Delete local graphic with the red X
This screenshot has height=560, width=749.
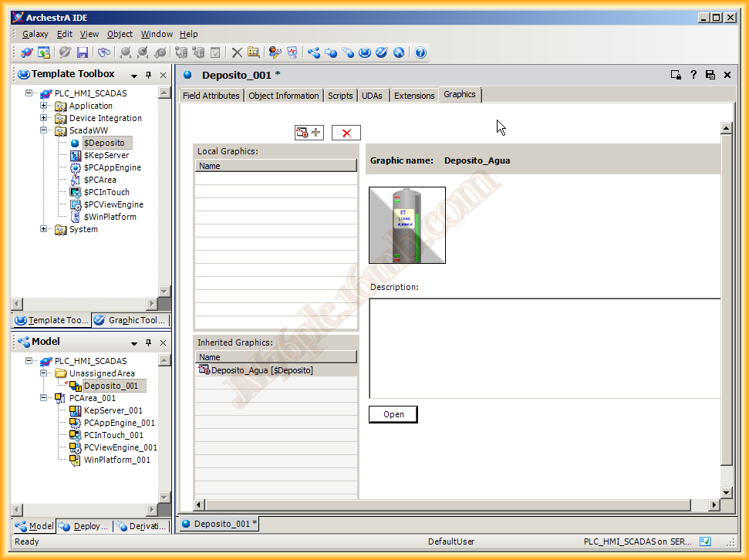346,133
